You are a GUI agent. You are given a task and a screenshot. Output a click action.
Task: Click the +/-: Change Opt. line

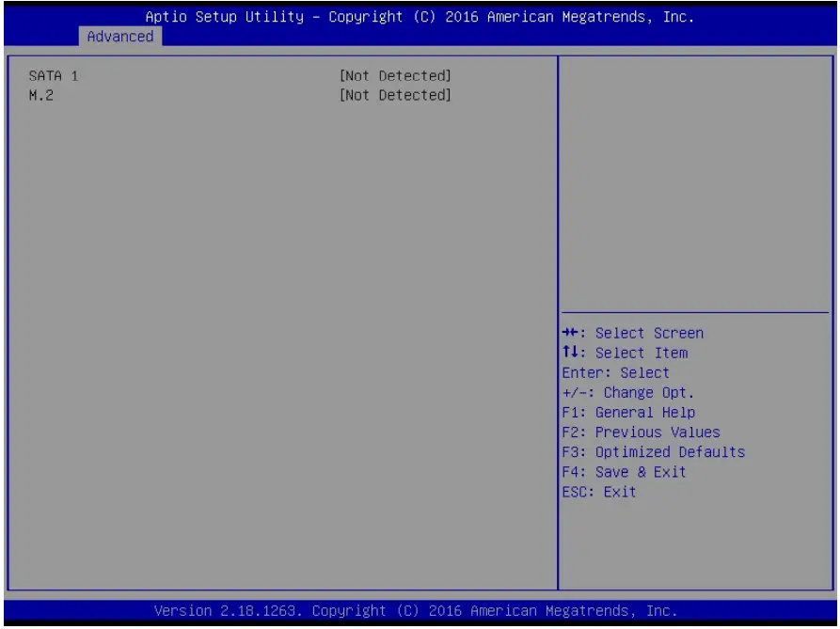pos(627,392)
